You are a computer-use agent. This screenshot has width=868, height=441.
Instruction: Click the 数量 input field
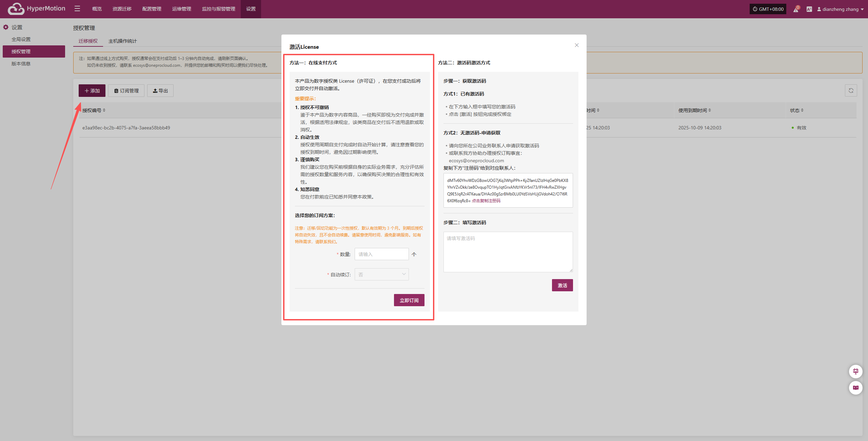381,254
